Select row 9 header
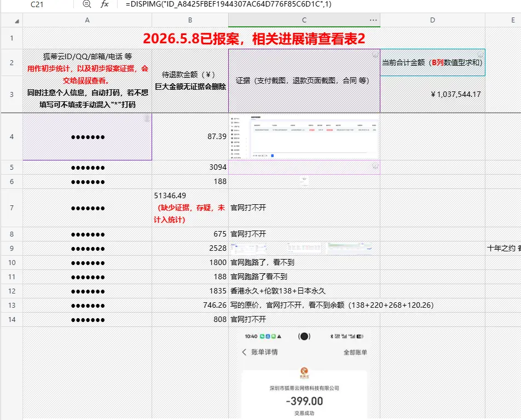This screenshot has width=521, height=420. [x=11, y=249]
